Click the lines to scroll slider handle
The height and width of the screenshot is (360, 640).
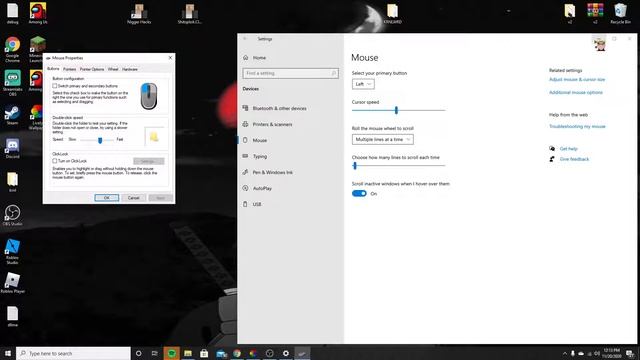click(x=355, y=165)
